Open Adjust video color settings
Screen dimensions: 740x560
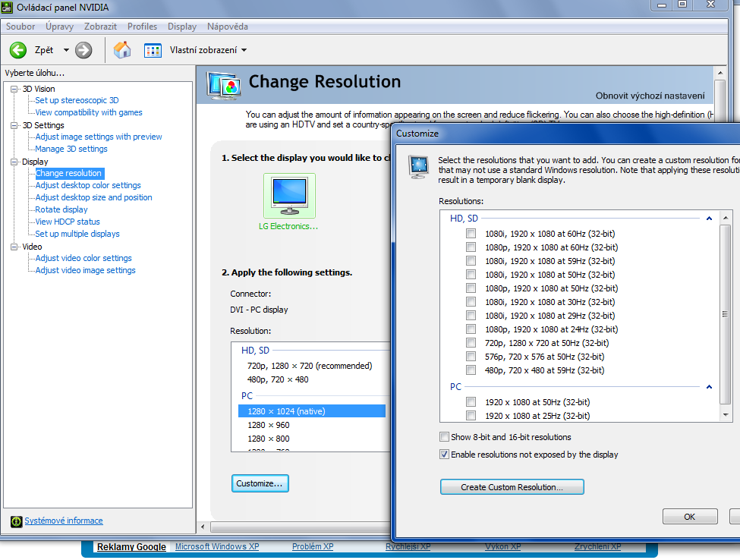click(83, 258)
